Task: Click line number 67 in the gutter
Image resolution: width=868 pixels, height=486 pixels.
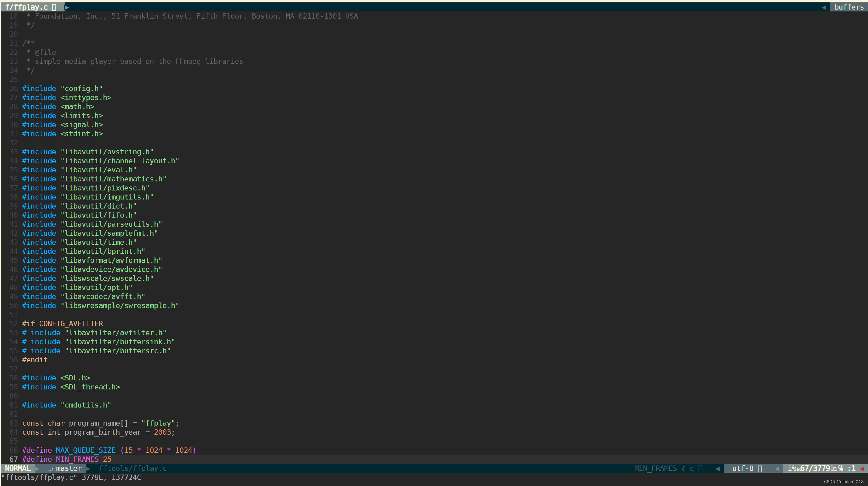Action: click(14, 459)
